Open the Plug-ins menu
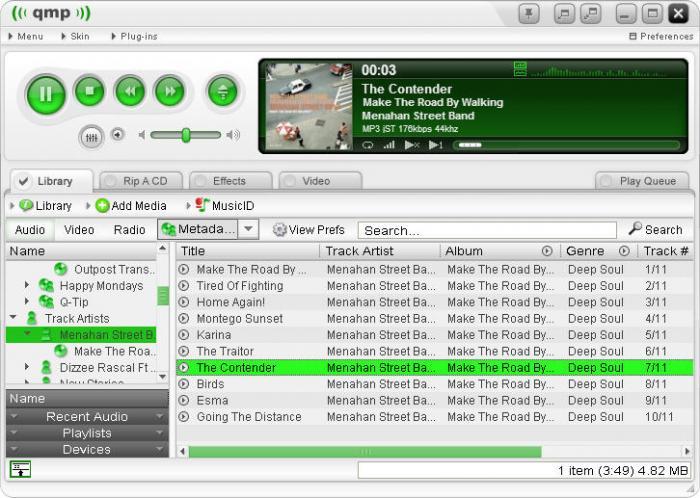 coord(134,37)
